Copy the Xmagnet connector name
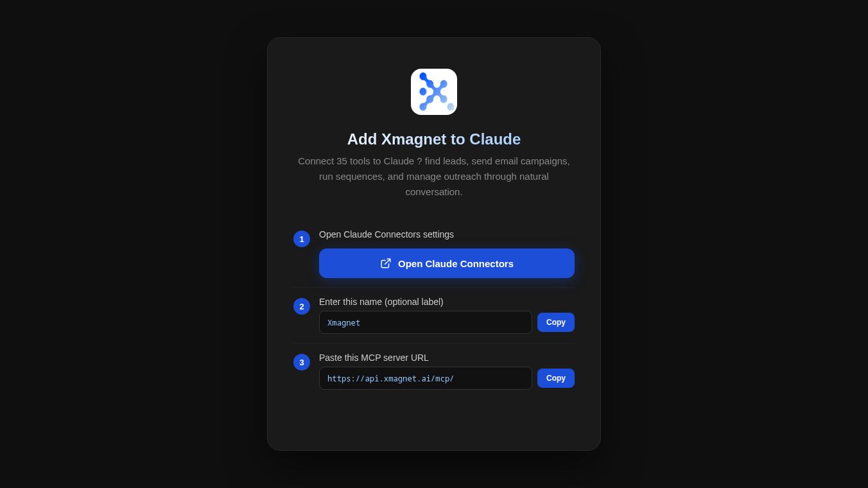This screenshot has height=488, width=868. (x=556, y=322)
